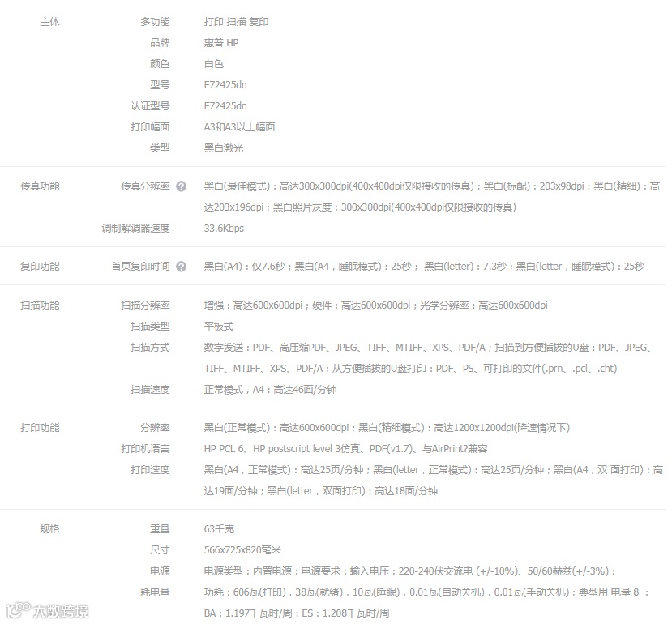Screen dimensions: 672x624
Task: Click the 扫描分辨率 label
Action: pyautogui.click(x=145, y=306)
